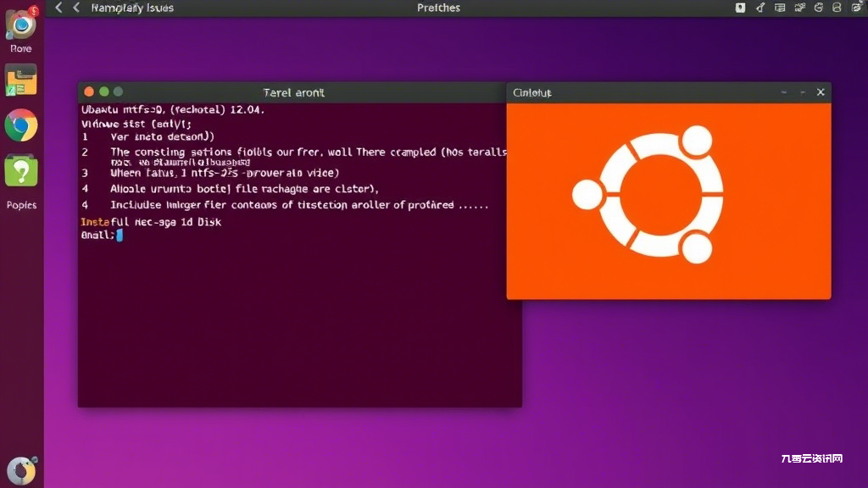Click the red notification badge on Rore
Screen dimensions: 868x488
[34, 11]
